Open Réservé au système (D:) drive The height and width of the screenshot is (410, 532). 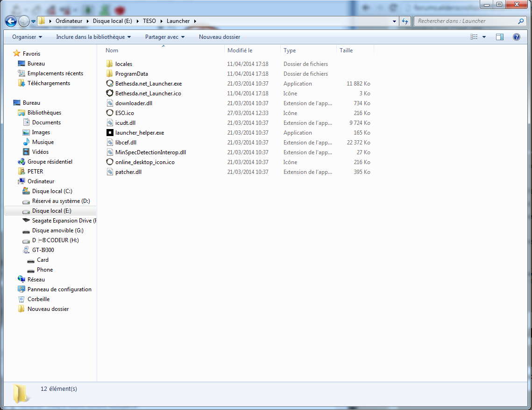tap(61, 201)
